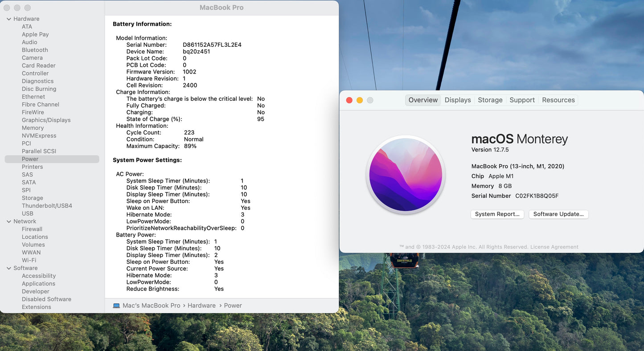Open the Resources tab
The image size is (644, 351).
[558, 100]
